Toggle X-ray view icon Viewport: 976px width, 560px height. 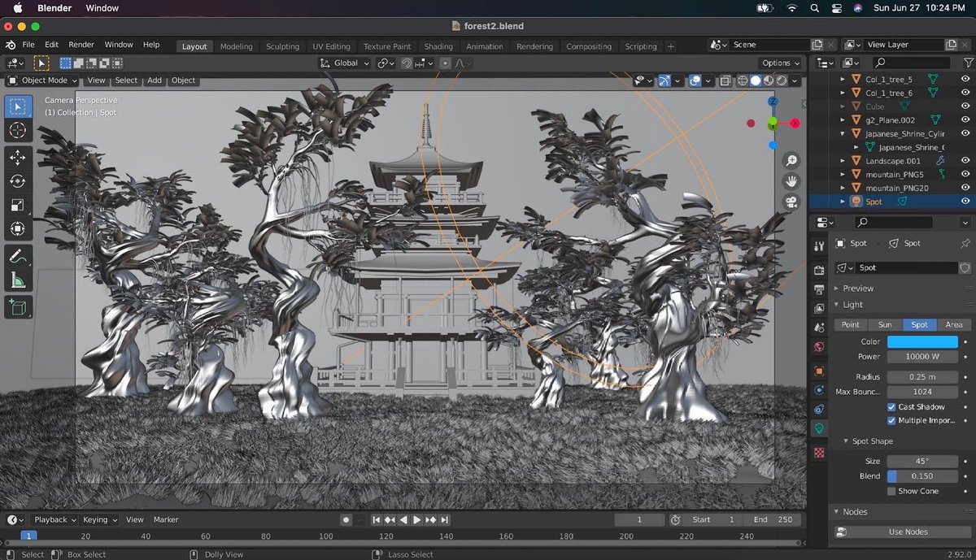724,80
